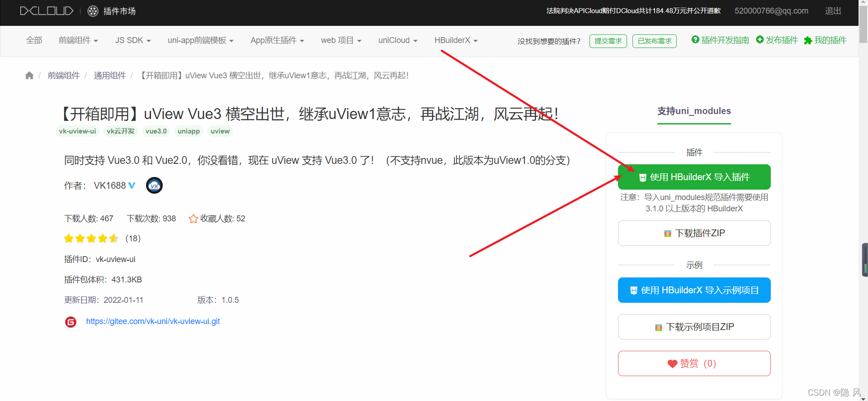Open author name VK1688
The width and height of the screenshot is (868, 401).
(x=110, y=186)
